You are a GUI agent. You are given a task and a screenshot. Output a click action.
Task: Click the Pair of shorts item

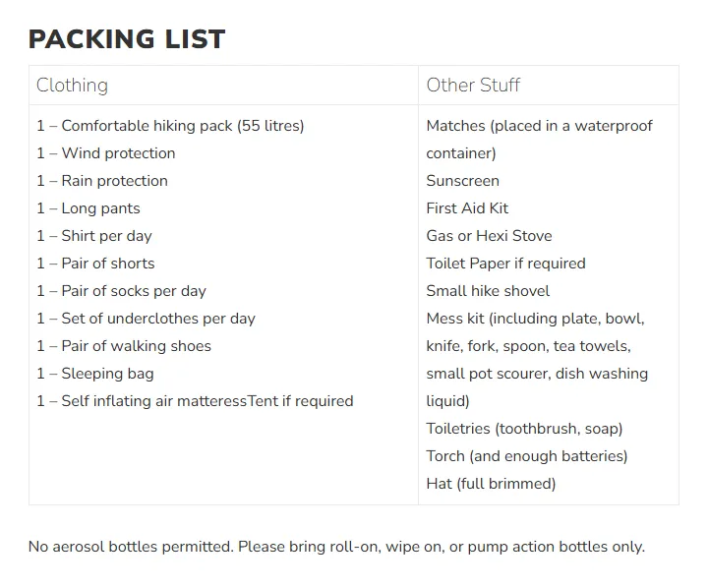[x=95, y=264]
